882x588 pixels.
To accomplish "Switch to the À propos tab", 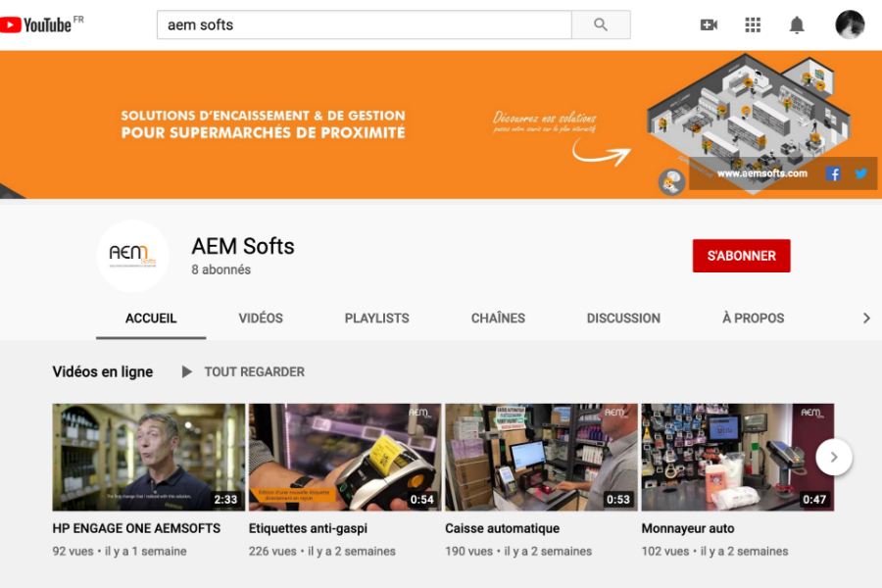I will click(x=754, y=318).
